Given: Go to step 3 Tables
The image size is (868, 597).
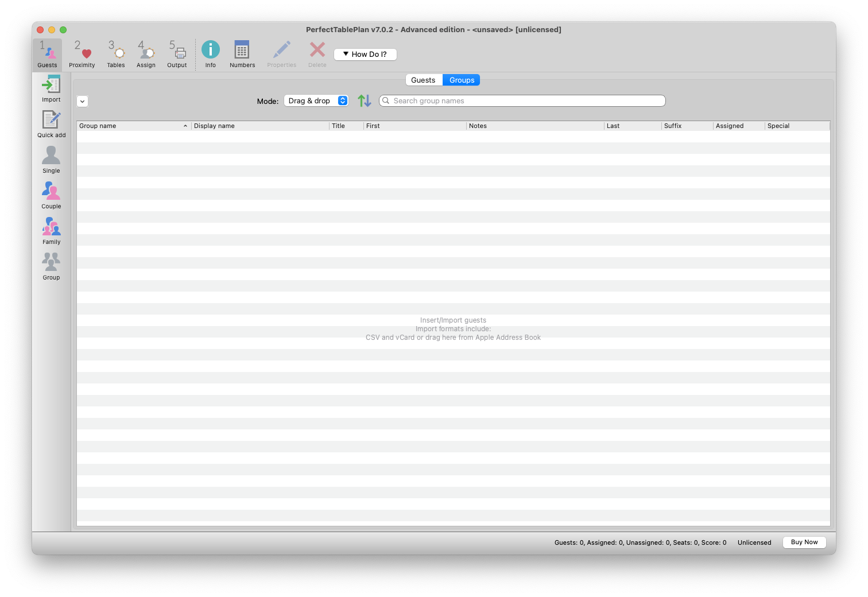Looking at the screenshot, I should (116, 54).
